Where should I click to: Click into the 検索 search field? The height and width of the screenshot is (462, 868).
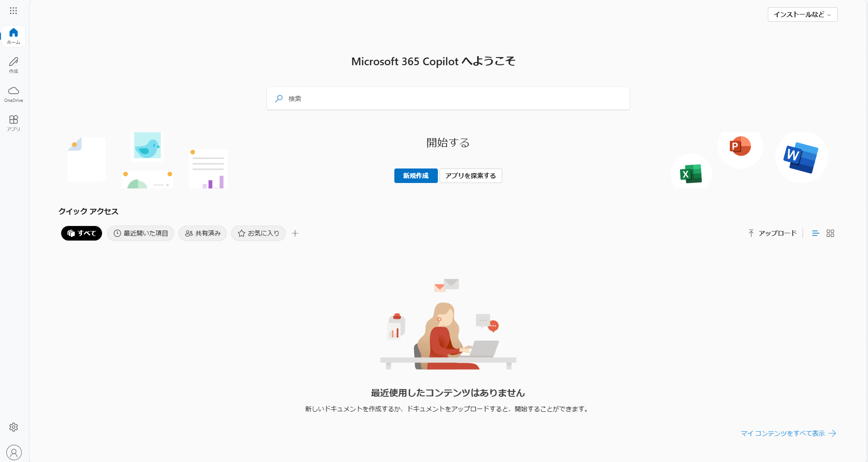448,98
